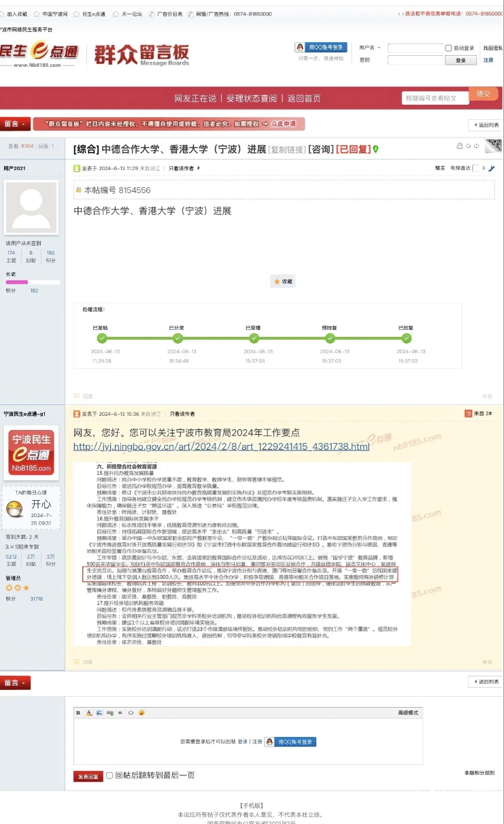Click 用QQ账号登录 button in reply box
The width and height of the screenshot is (504, 824).
[290, 742]
